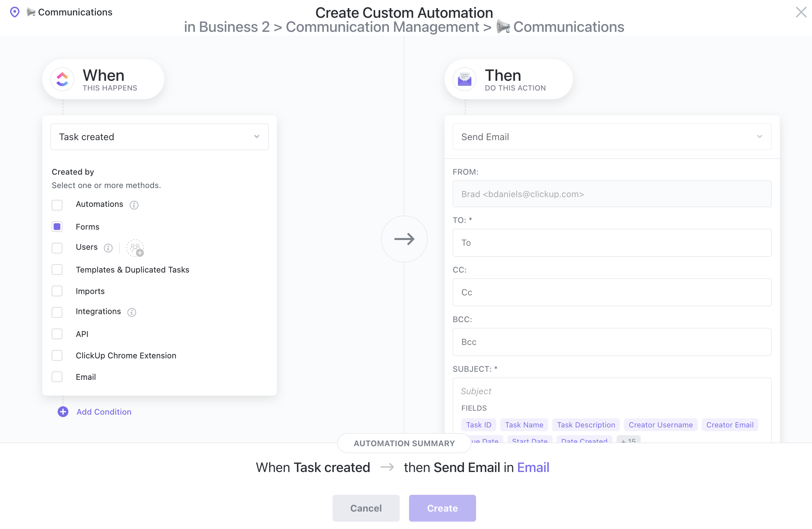Click the ClickUp logo in When header

pos(62,79)
